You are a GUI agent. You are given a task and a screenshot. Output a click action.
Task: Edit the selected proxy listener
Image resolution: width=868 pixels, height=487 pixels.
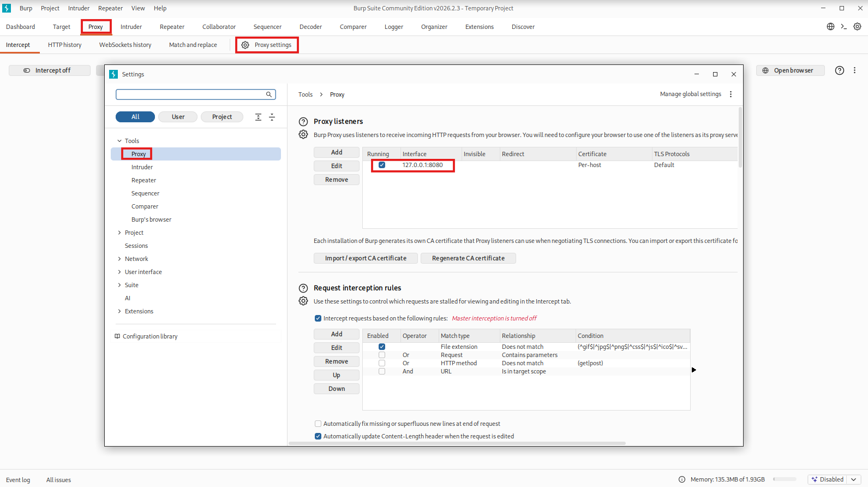point(337,166)
